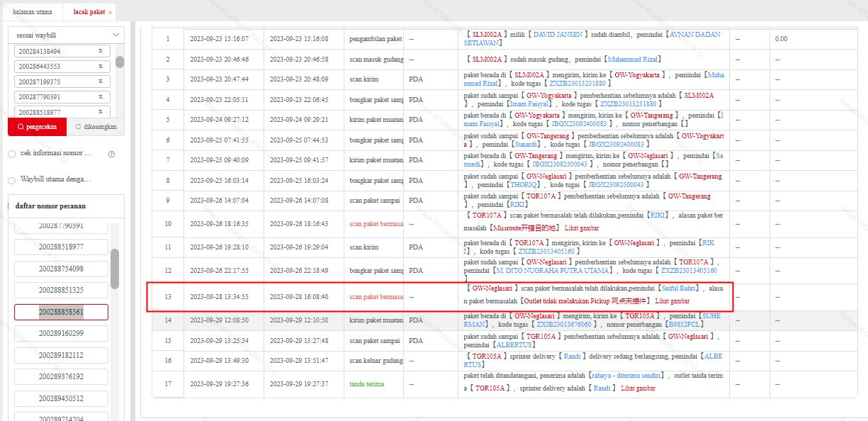Remove waybill 200287790391 with its x icon
The image size is (868, 421).
point(100,96)
